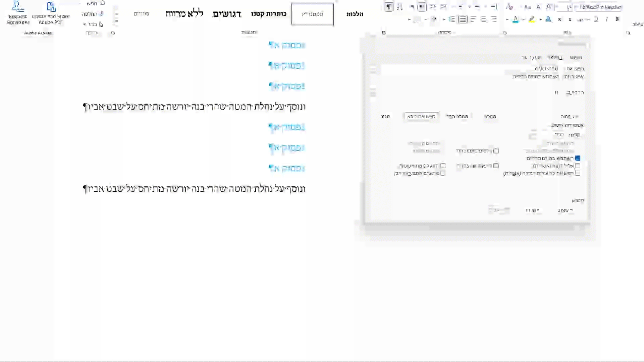Select the טקסט רין tab
Image resolution: width=644 pixels, height=362 pixels.
click(312, 14)
